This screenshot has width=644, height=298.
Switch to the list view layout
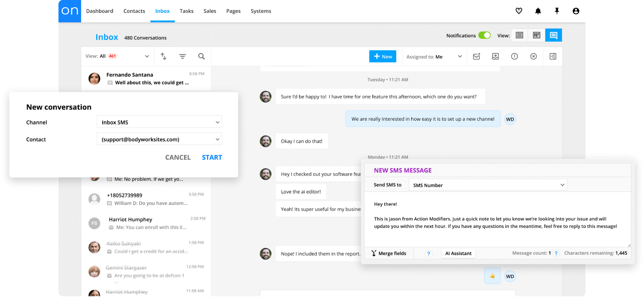(519, 35)
